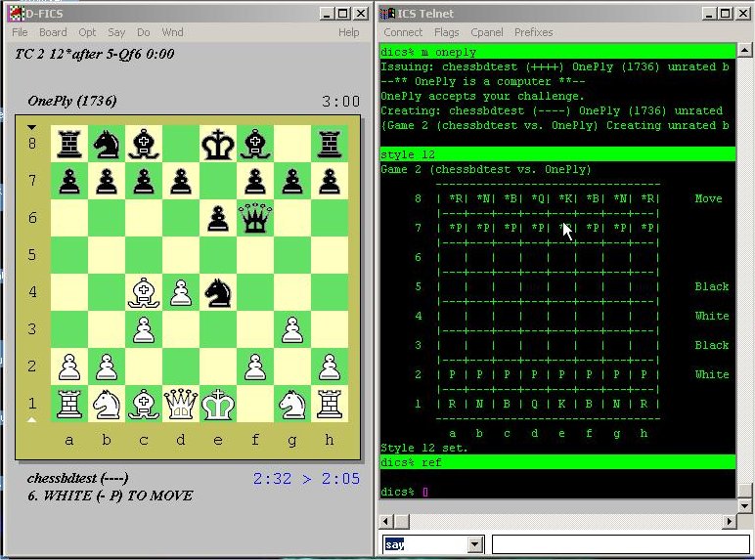Select the white pawn on d4
Image resolution: width=755 pixels, height=560 pixels.
pyautogui.click(x=181, y=292)
